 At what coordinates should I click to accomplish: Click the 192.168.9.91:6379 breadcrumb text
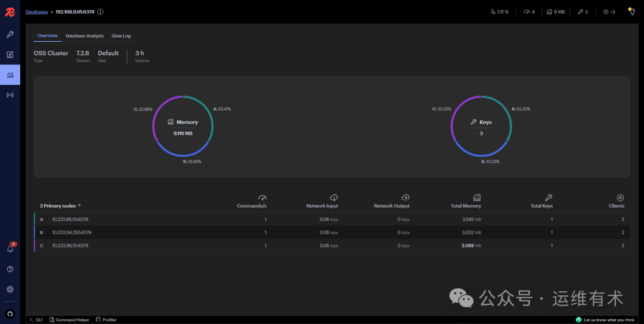point(75,12)
